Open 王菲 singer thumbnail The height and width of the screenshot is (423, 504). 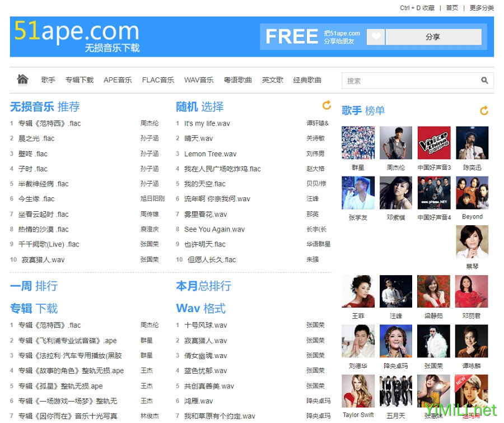358,291
